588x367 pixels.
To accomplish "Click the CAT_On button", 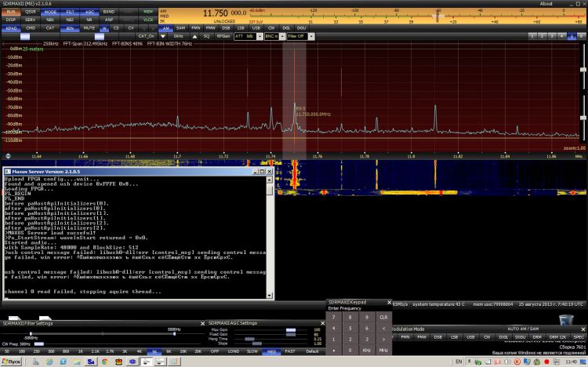I will (146, 36).
